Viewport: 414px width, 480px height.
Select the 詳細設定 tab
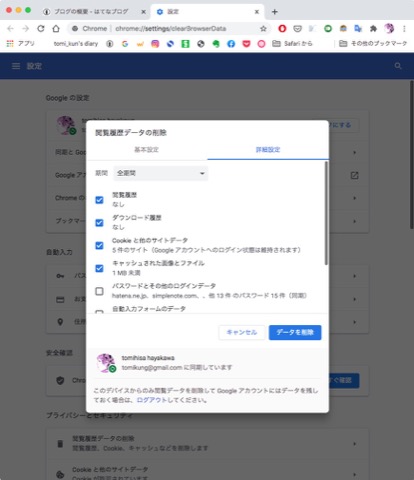[268, 150]
